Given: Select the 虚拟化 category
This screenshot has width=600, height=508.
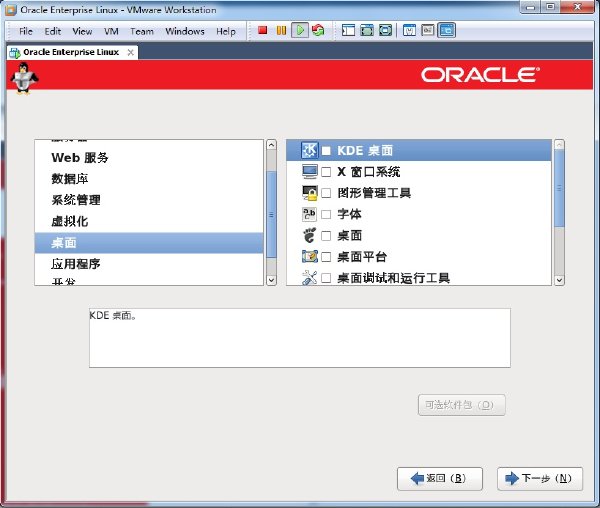Looking at the screenshot, I should click(x=149, y=221).
